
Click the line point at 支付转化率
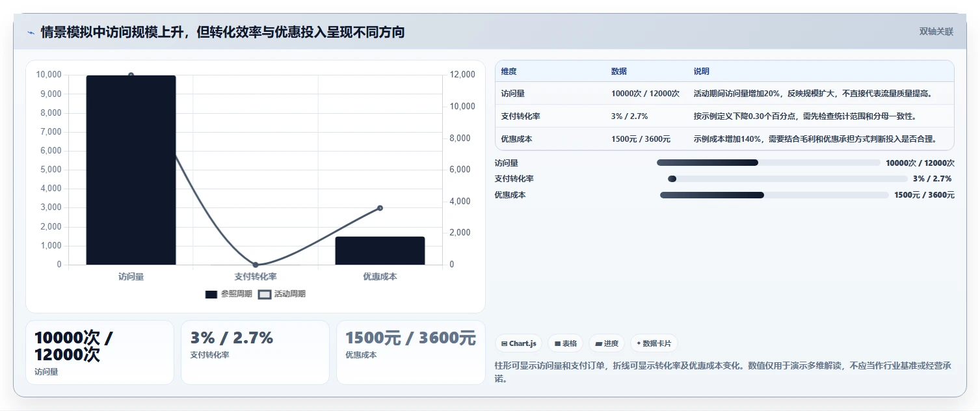(256, 265)
